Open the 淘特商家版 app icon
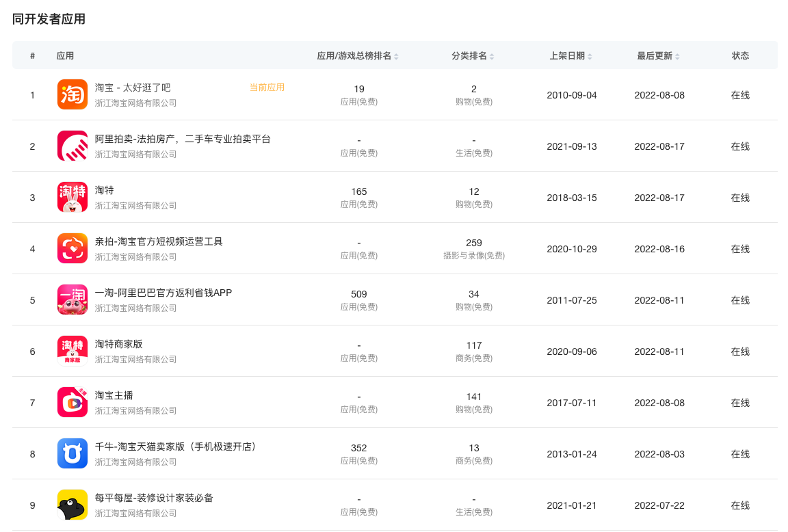The height and width of the screenshot is (532, 788). [73, 351]
